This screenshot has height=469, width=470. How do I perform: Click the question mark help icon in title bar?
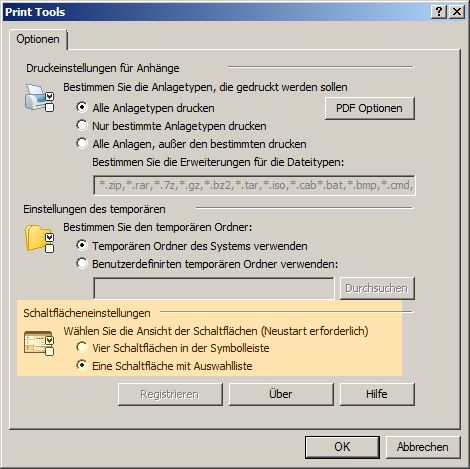[x=439, y=12]
